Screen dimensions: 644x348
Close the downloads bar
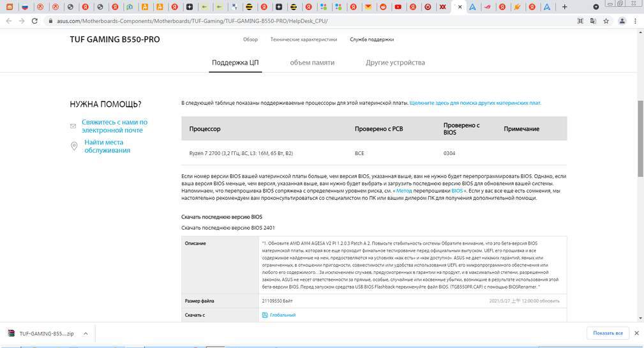[x=636, y=333]
